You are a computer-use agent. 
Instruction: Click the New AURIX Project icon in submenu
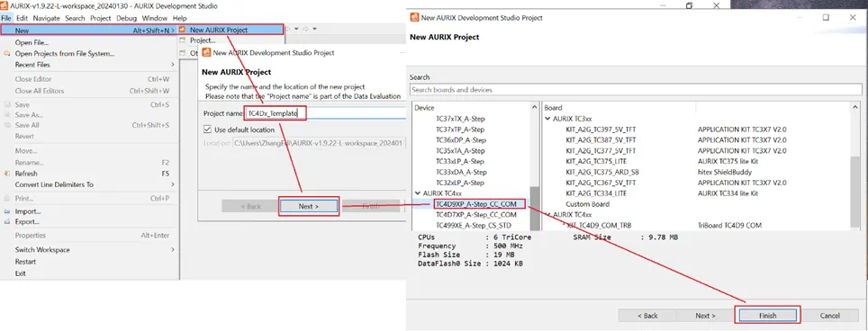click(x=182, y=30)
